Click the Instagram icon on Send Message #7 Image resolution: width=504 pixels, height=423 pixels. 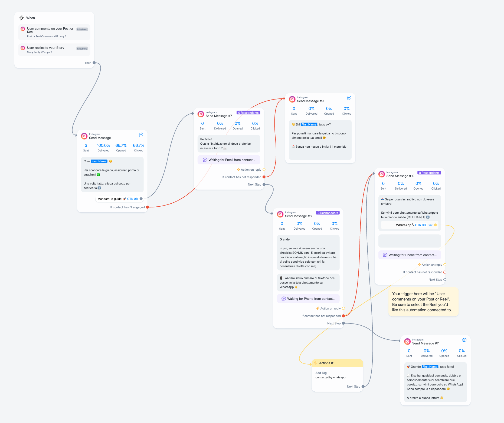coord(201,114)
